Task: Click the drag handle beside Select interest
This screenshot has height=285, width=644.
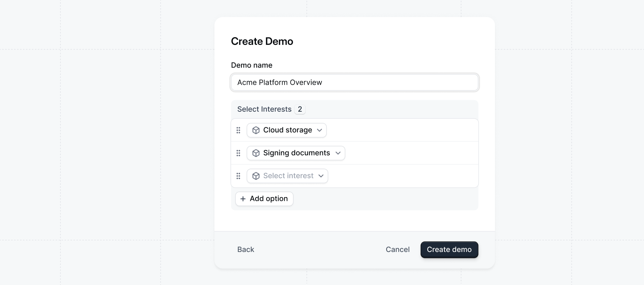Action: [239, 176]
